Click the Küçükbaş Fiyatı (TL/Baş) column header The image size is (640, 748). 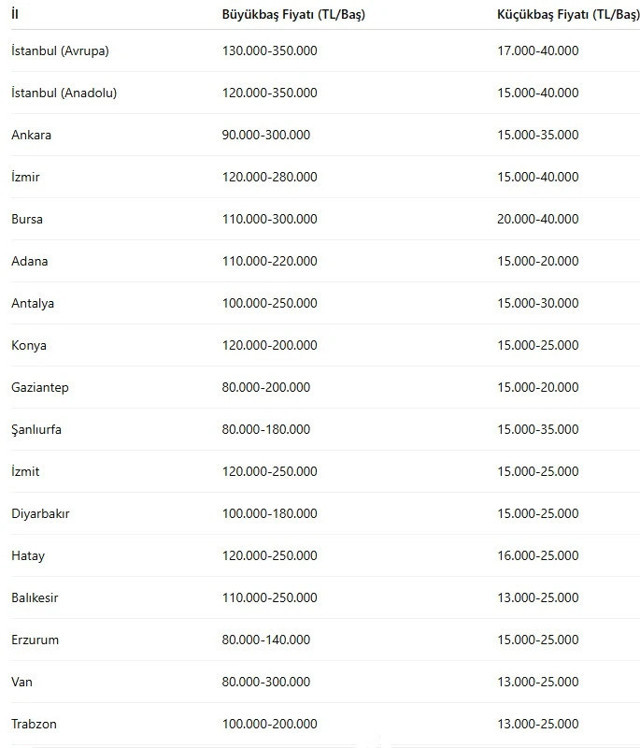click(566, 14)
